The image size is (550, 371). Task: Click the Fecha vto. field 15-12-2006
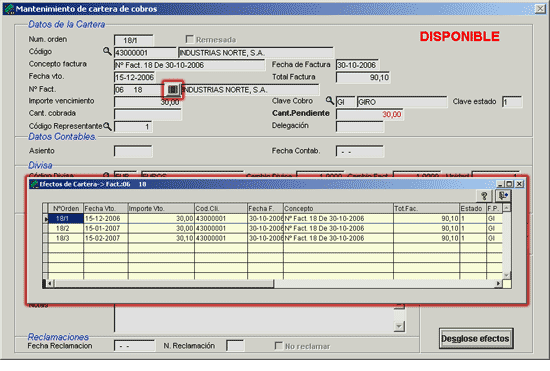135,77
